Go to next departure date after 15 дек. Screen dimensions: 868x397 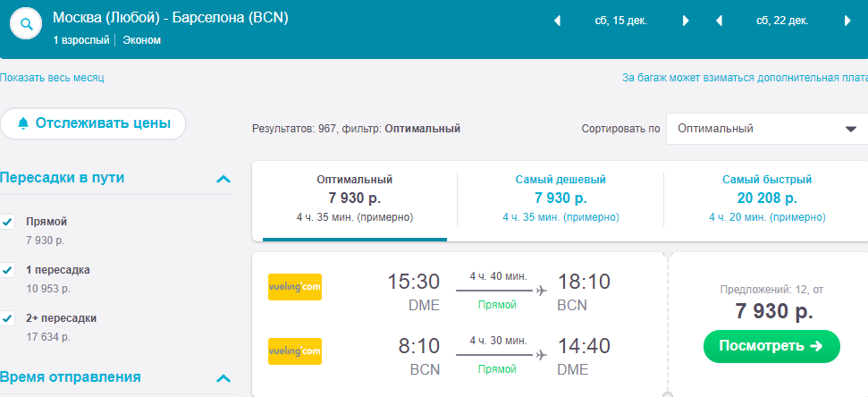pyautogui.click(x=686, y=21)
